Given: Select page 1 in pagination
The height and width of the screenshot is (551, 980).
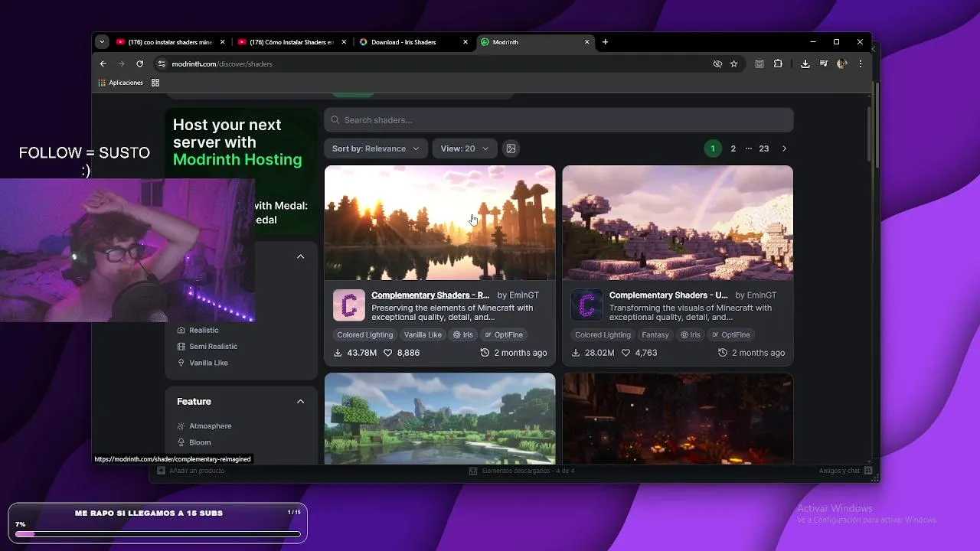Looking at the screenshot, I should coord(712,148).
